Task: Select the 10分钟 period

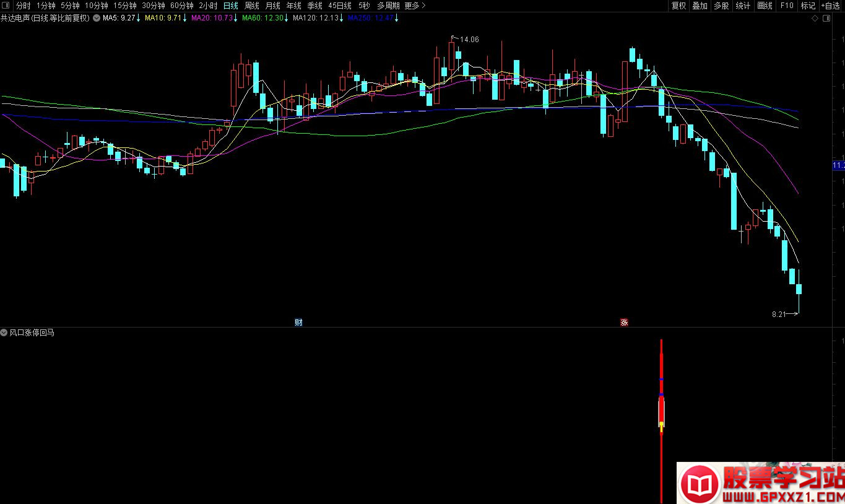Action: 97,6
